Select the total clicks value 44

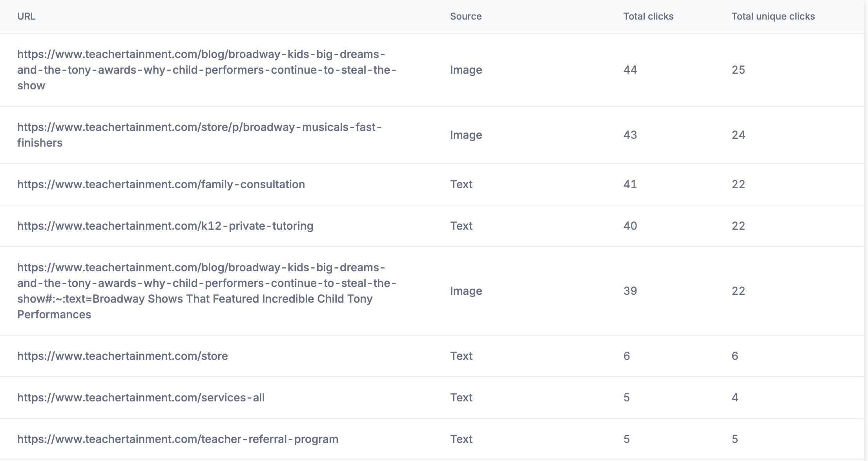point(630,70)
